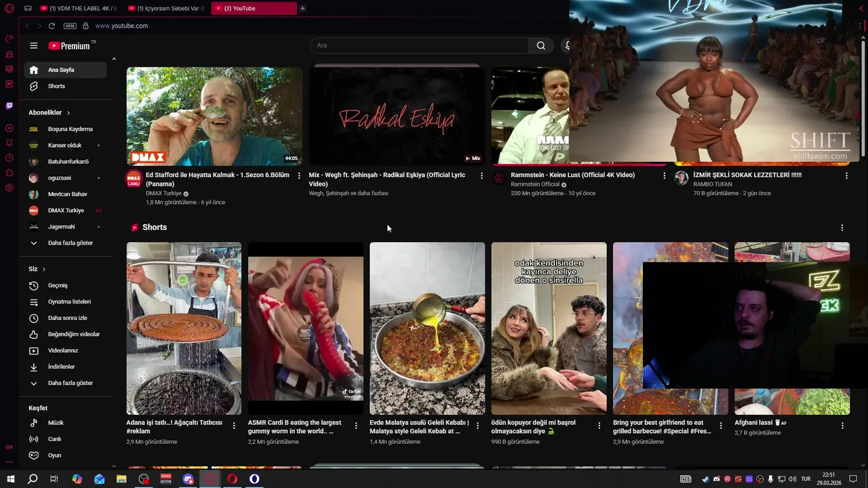
Task: Click the Ara search input field
Action: click(x=419, y=45)
